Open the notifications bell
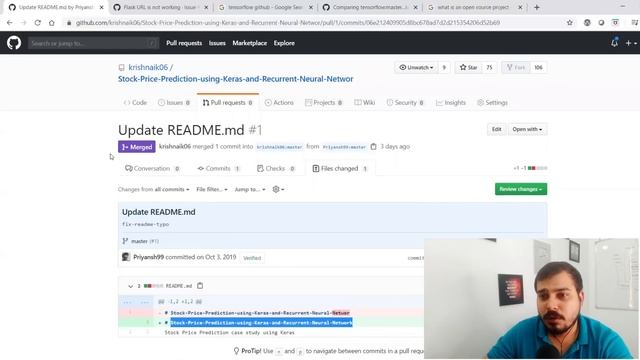Image resolution: width=640 pixels, height=360 pixels. click(x=614, y=42)
